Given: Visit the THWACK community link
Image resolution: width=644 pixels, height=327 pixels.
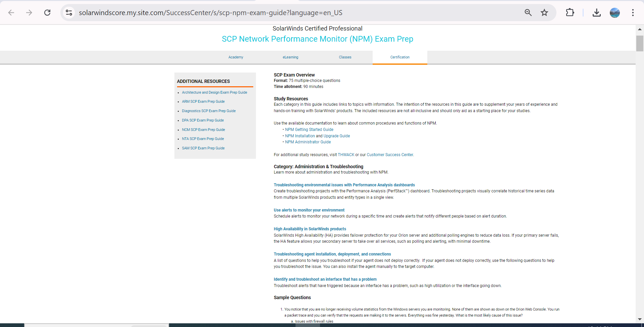Looking at the screenshot, I should [346, 155].
